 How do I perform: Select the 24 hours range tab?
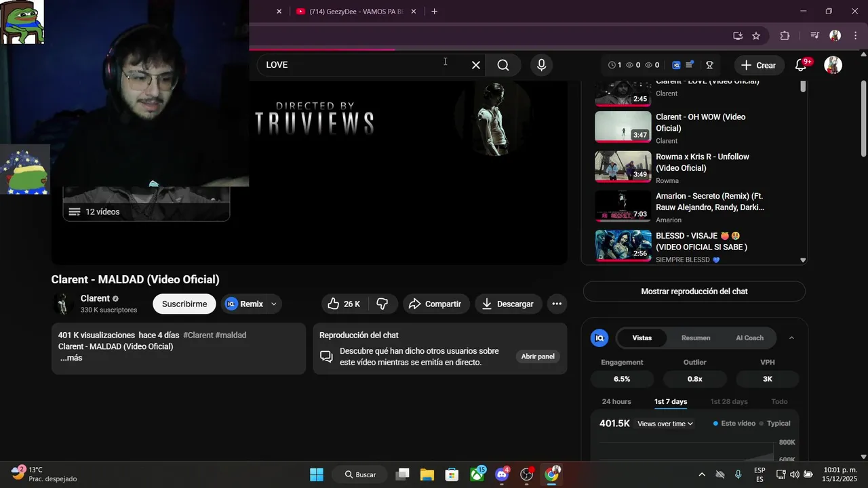(616, 402)
